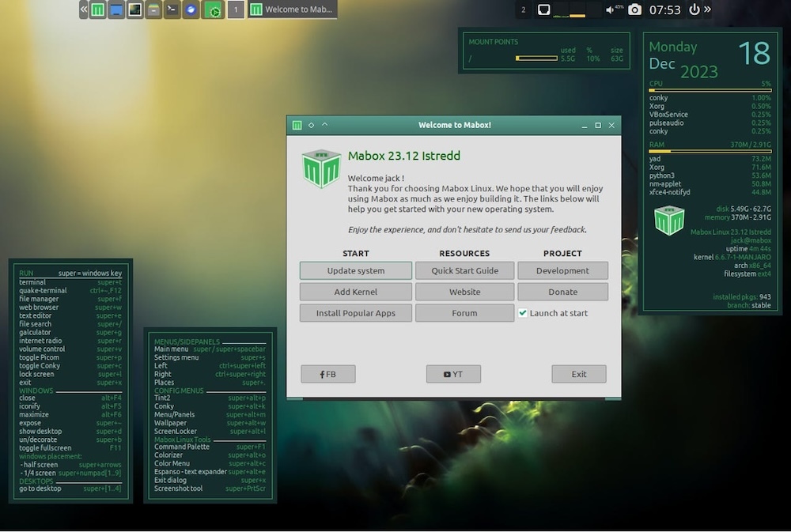Click the installed pkgs 943 line
The width and height of the screenshot is (791, 532).
tap(742, 297)
